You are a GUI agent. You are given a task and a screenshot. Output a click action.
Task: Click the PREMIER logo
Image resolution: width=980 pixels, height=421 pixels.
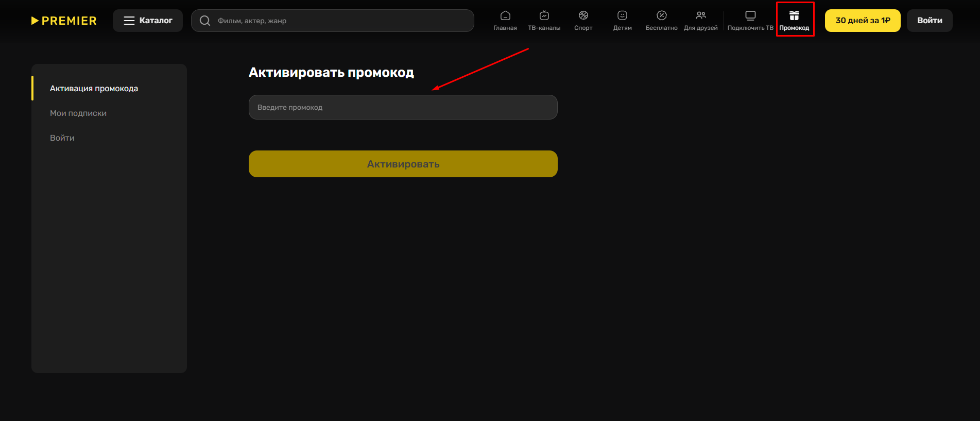[x=64, y=21]
